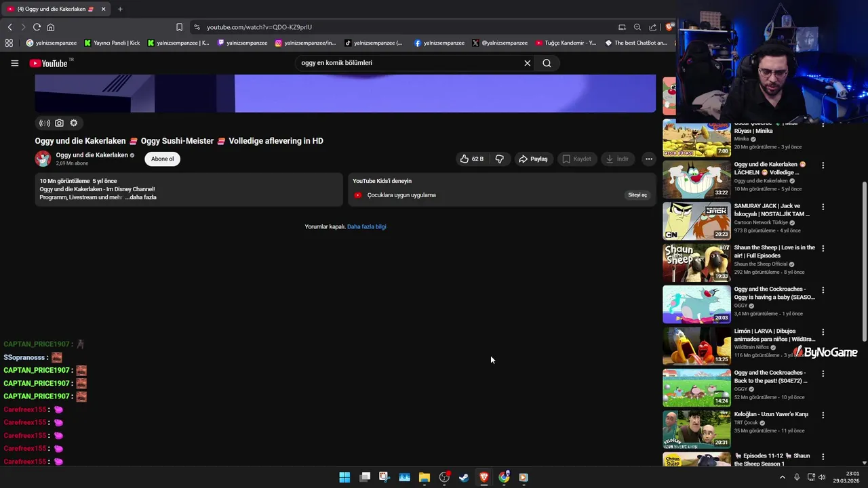Go to the browser home page
Screen dimensions: 868x488
[50, 27]
